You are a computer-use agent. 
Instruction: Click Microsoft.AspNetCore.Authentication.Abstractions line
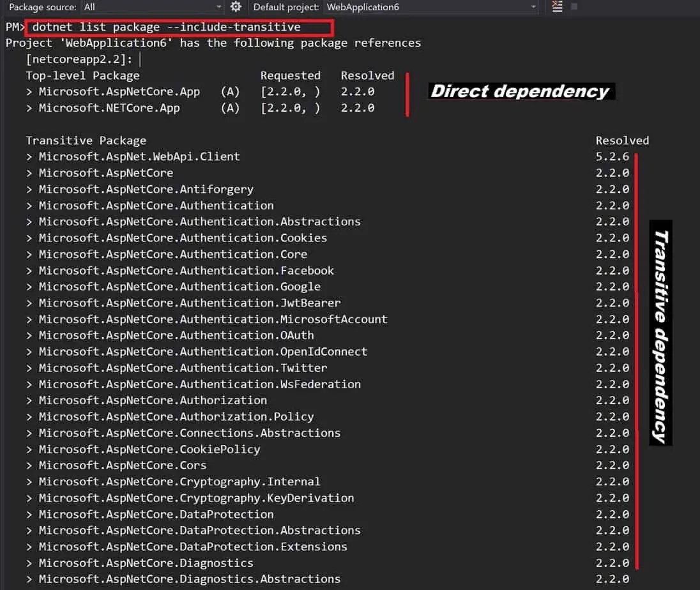click(x=194, y=222)
